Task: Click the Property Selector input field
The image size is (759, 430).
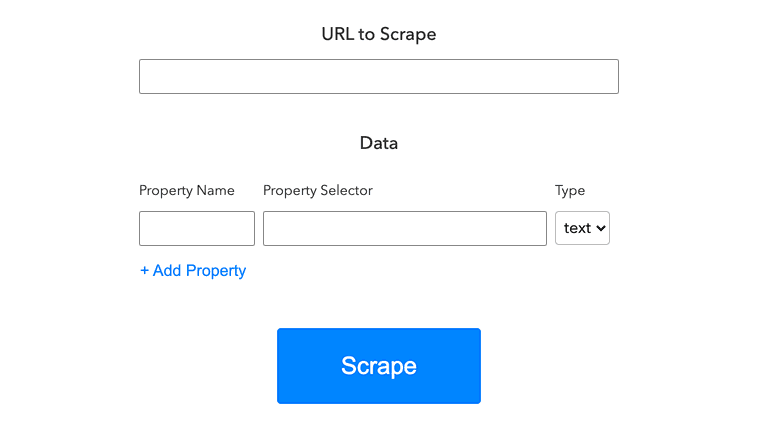Action: click(404, 228)
